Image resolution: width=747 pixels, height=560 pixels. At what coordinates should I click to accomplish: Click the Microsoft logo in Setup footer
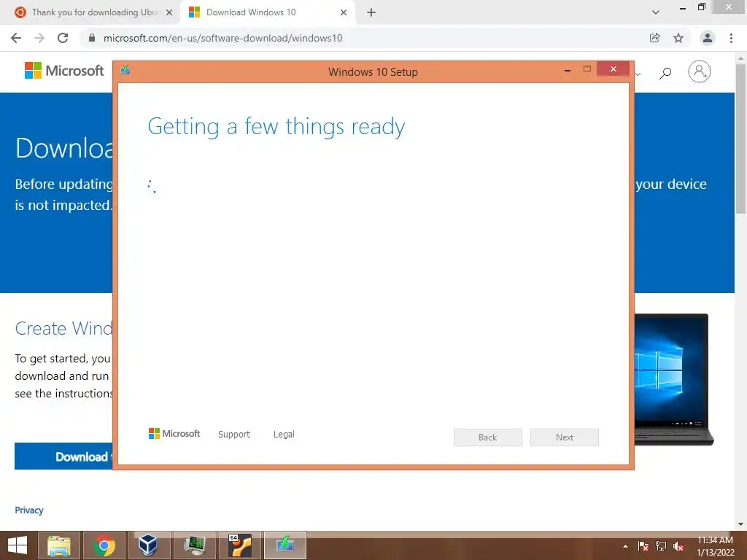[174, 434]
